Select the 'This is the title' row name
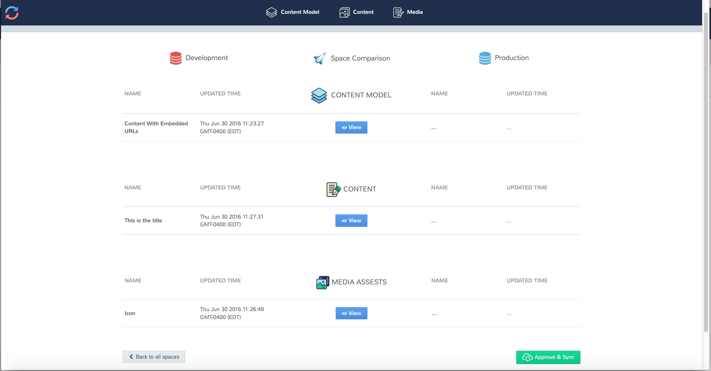The height and width of the screenshot is (371, 711). (143, 220)
